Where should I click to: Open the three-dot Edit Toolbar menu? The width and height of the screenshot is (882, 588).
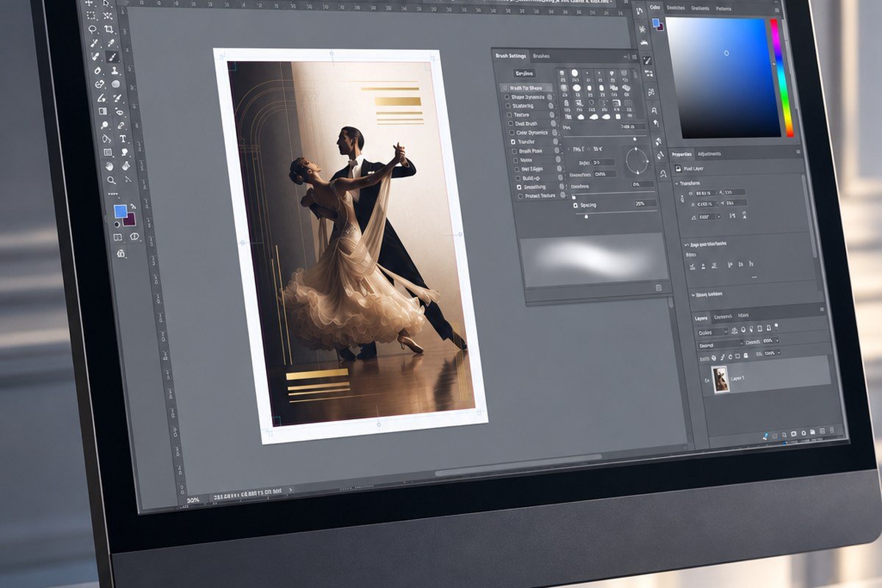tap(113, 193)
